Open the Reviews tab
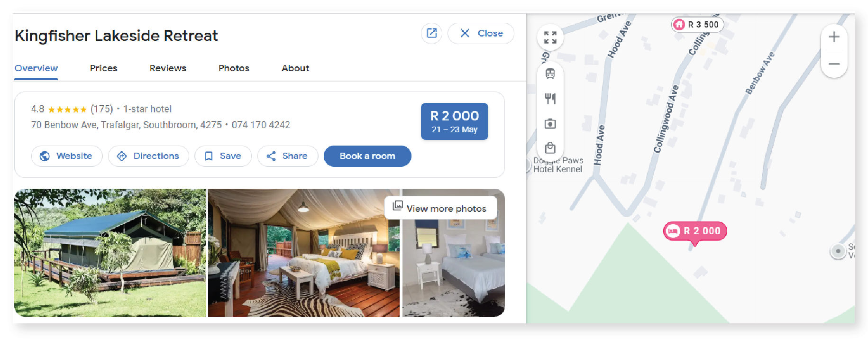 (x=168, y=68)
